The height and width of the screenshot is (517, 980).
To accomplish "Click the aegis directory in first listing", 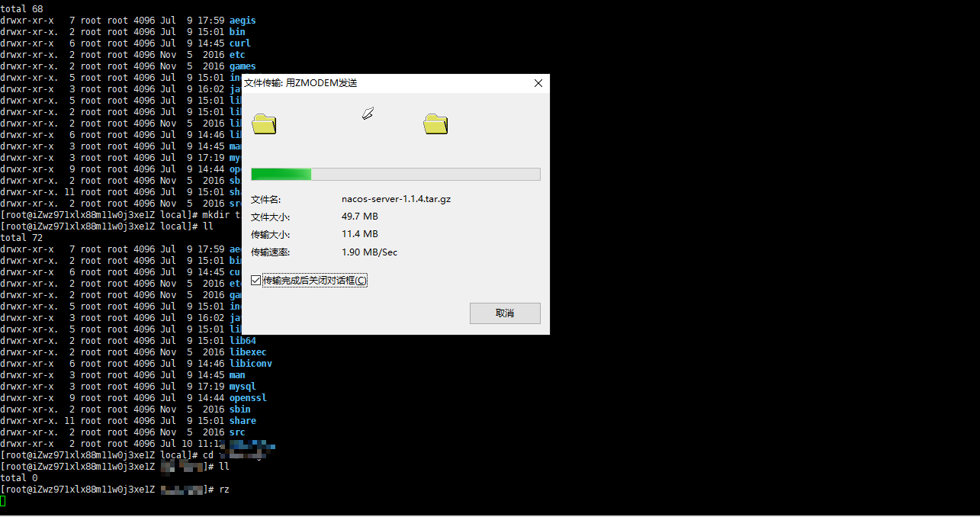I will [243, 21].
